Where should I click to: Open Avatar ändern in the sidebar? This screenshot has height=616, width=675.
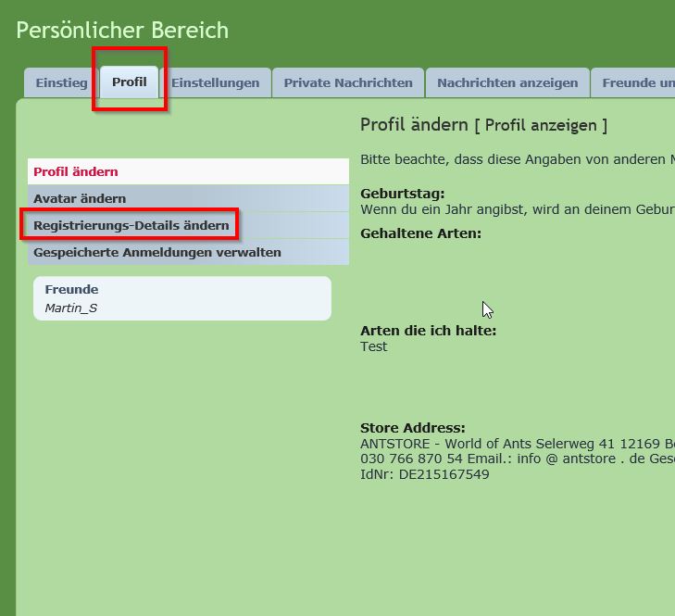(x=80, y=198)
